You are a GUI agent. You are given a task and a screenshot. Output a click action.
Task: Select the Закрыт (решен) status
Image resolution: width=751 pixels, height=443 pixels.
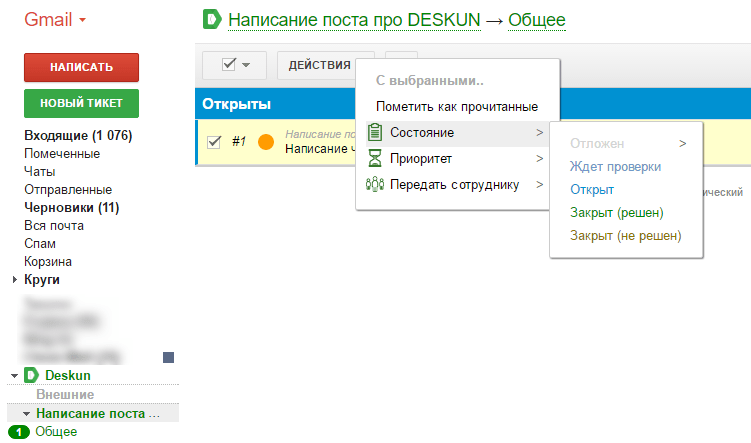coord(616,212)
